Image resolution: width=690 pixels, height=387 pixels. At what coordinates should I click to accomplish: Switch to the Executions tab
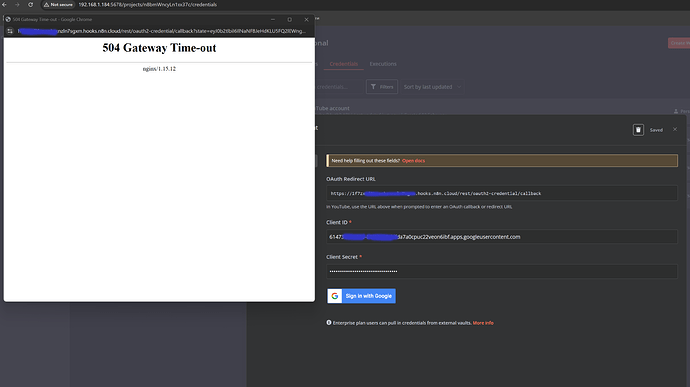pos(383,64)
